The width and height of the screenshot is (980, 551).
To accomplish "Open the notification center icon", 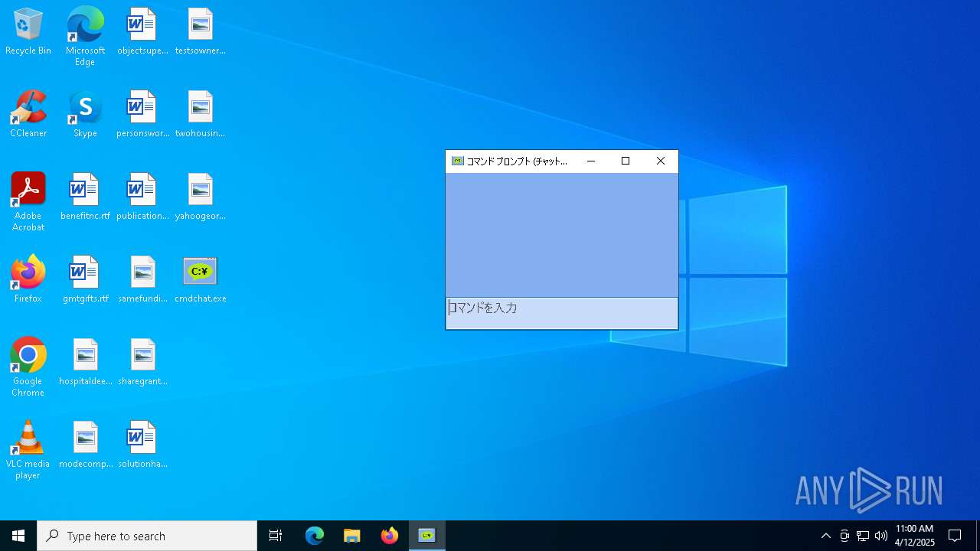I will click(x=955, y=536).
